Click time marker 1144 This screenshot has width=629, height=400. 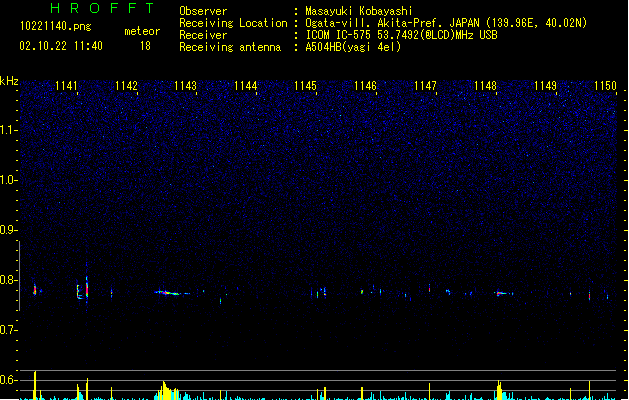click(246, 86)
